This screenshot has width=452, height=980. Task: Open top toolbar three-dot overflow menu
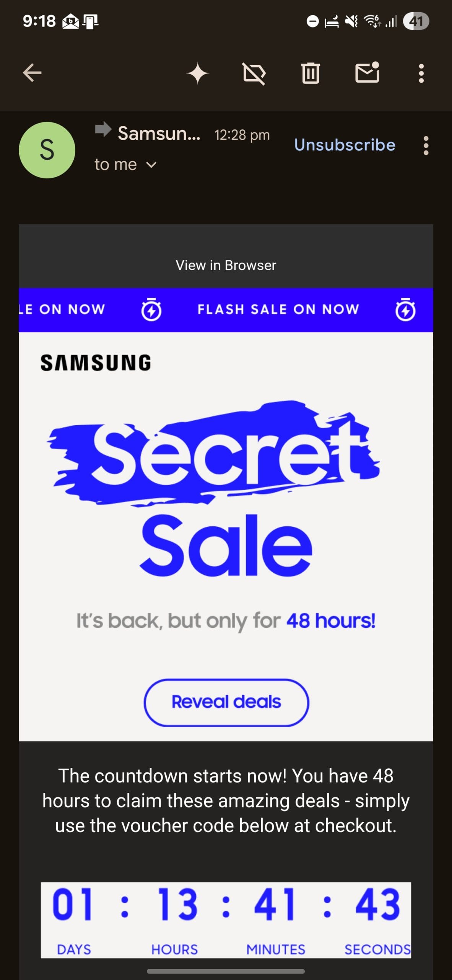click(x=421, y=73)
